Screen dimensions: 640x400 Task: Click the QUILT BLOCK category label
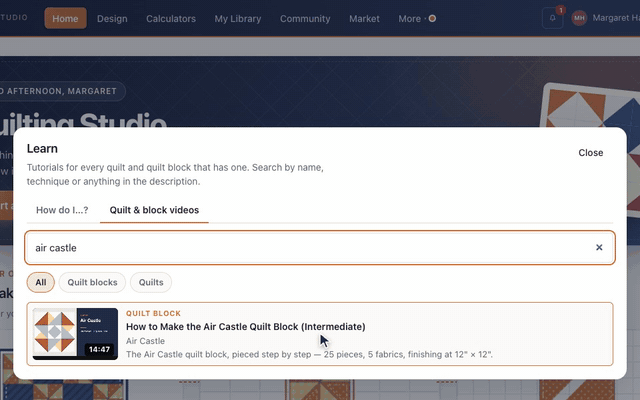tap(153, 313)
